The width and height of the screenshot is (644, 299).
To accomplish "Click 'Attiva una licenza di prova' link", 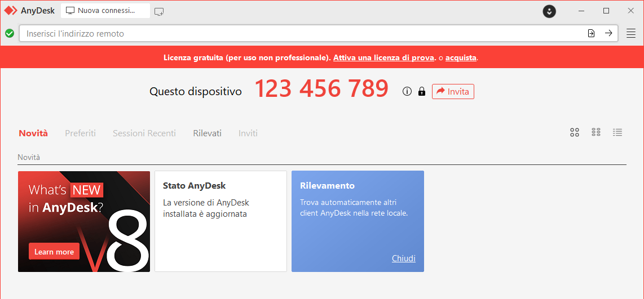I will pos(383,57).
